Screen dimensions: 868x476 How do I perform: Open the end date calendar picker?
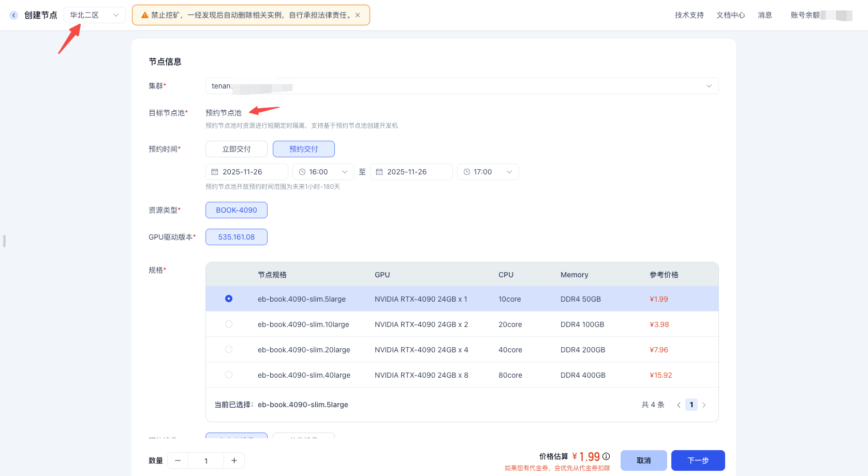point(411,172)
